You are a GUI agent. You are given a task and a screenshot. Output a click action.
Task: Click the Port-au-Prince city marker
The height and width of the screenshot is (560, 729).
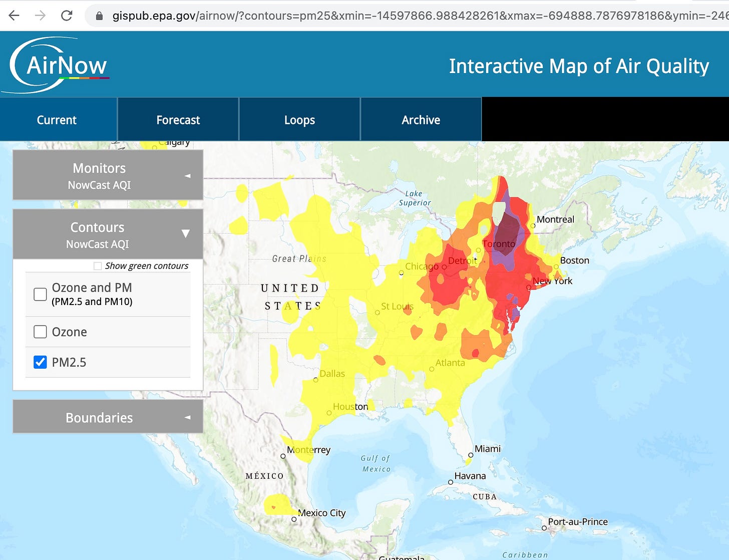(x=544, y=528)
